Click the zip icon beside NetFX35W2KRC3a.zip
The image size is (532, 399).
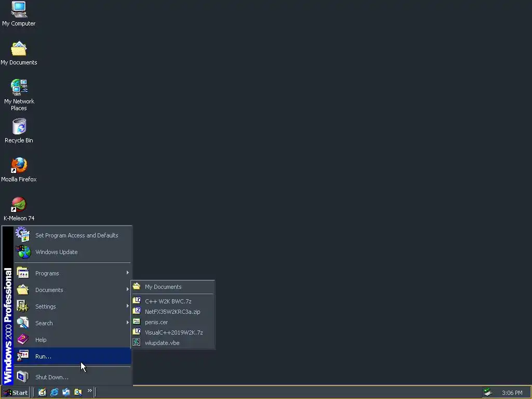pyautogui.click(x=137, y=311)
